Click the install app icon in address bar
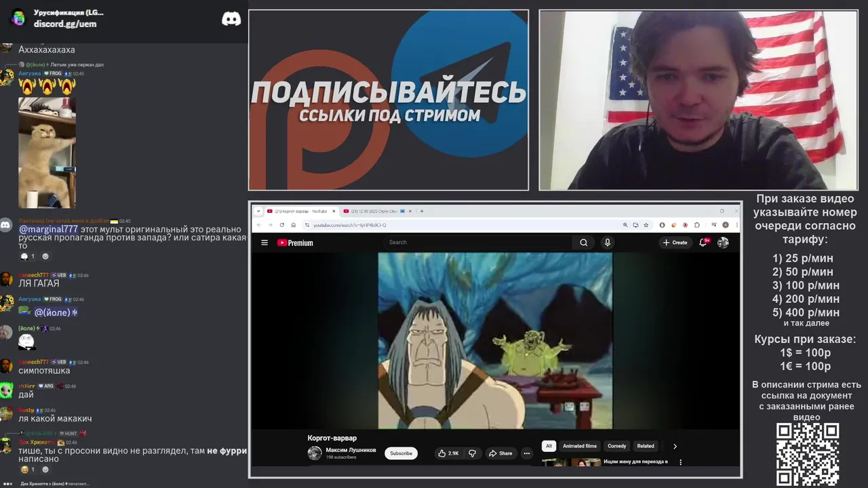868x488 pixels. click(x=635, y=225)
